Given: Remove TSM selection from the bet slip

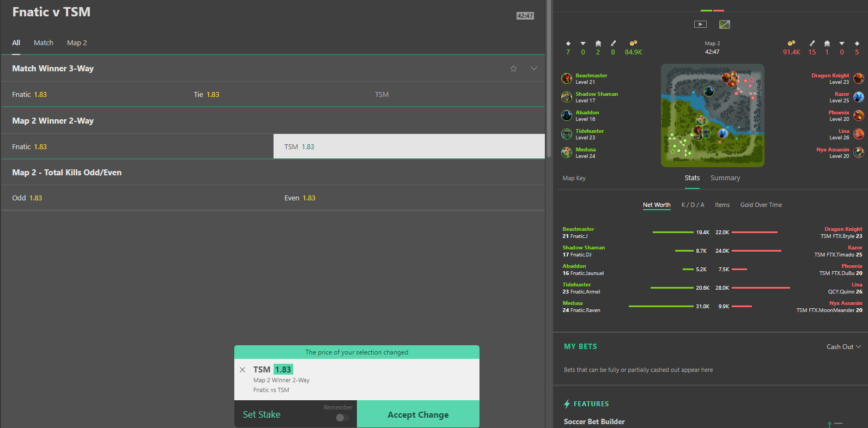Looking at the screenshot, I should pos(242,370).
